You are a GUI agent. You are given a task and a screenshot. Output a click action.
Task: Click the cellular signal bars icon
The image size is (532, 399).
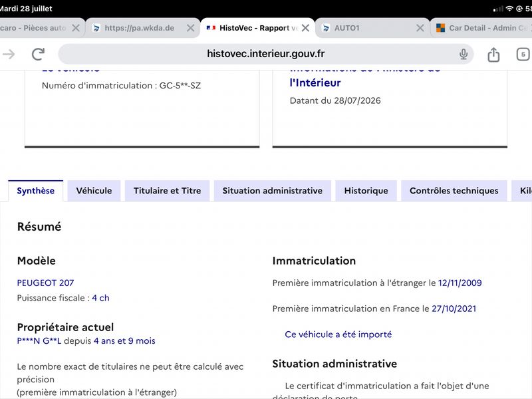pyautogui.click(x=498, y=9)
